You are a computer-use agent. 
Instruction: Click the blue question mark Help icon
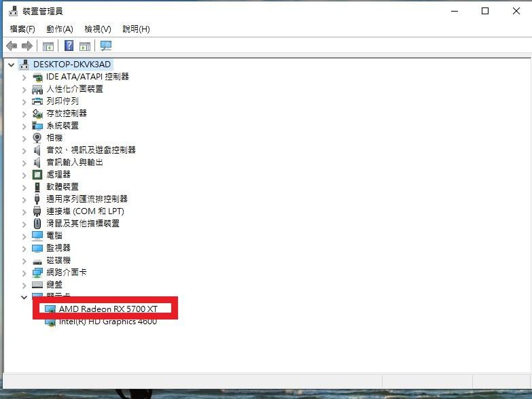coord(69,46)
